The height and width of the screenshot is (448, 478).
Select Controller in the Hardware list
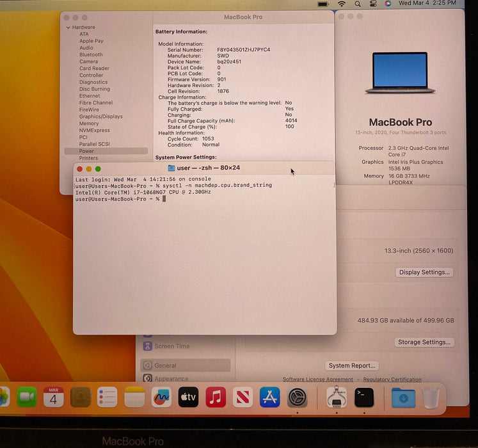click(91, 76)
